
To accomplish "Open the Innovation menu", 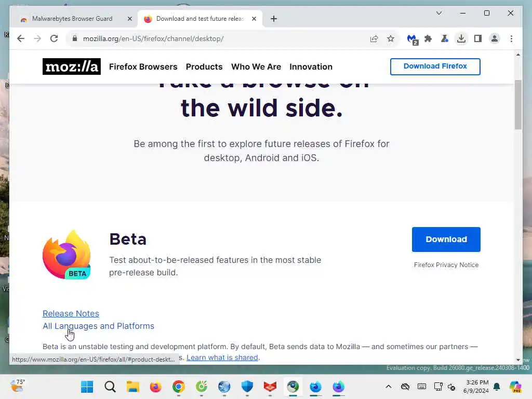I will (311, 66).
